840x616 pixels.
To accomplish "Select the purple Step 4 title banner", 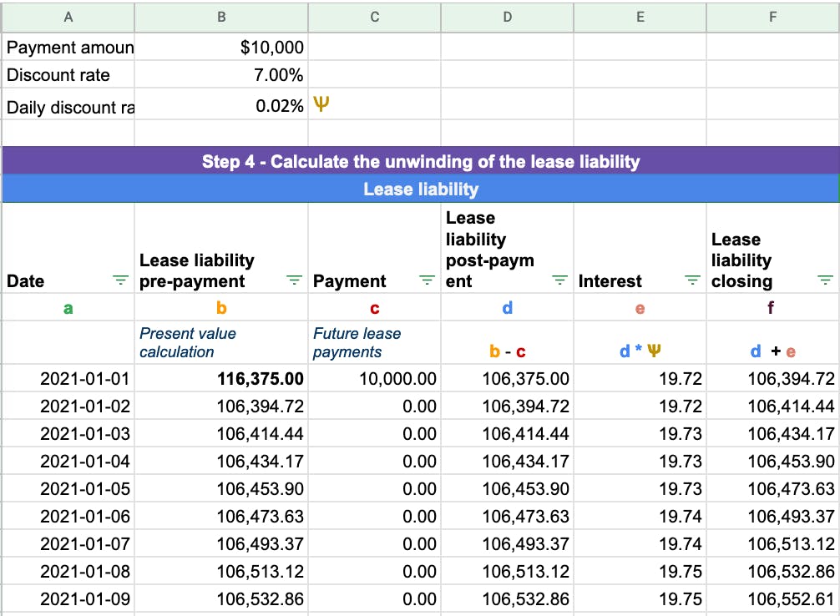I will (420, 161).
